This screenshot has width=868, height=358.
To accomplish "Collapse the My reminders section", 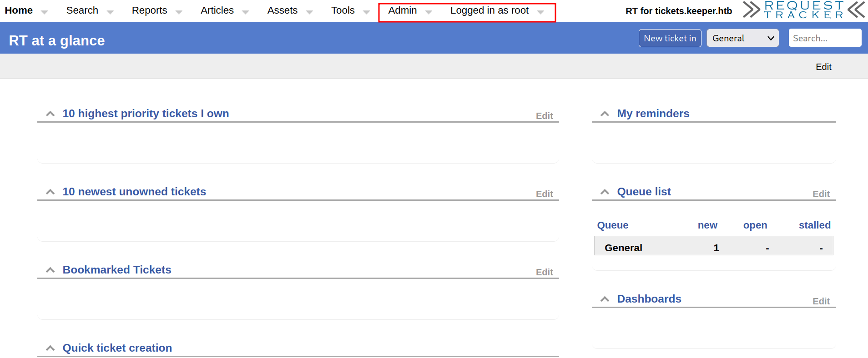I will [605, 114].
